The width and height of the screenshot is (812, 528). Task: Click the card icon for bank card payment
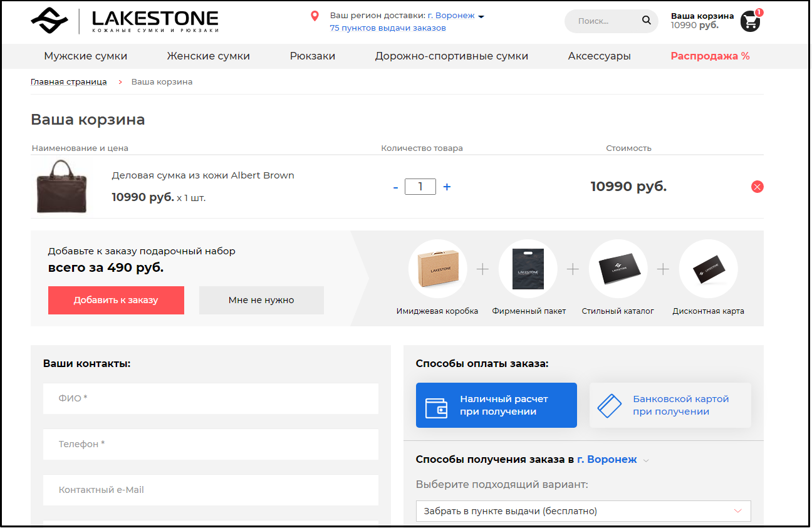[610, 406]
